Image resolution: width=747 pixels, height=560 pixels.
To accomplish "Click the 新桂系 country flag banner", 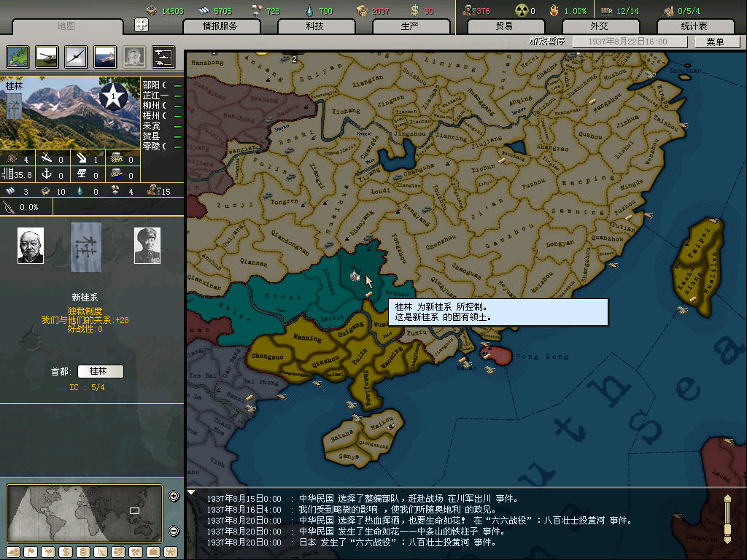I will 86,247.
